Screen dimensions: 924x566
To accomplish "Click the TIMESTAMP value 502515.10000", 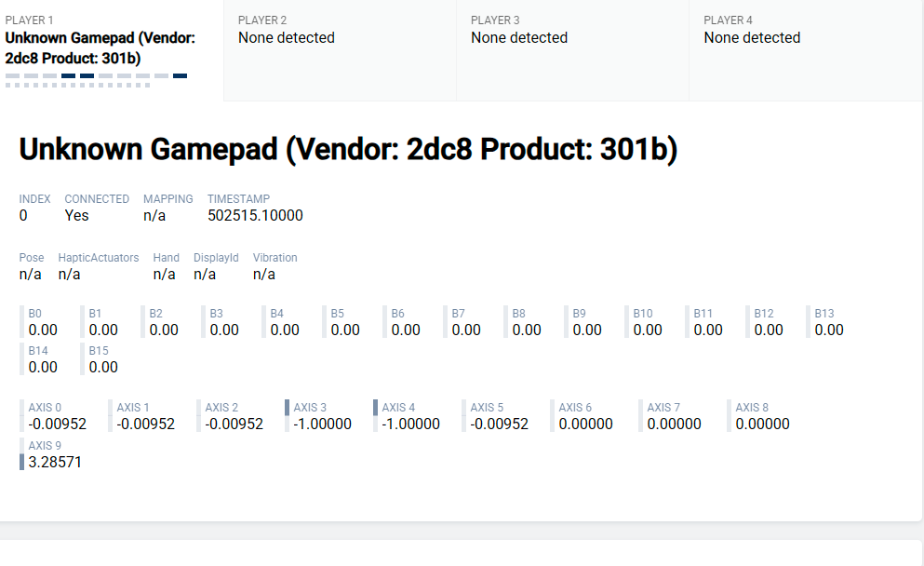I will pyautogui.click(x=255, y=215).
